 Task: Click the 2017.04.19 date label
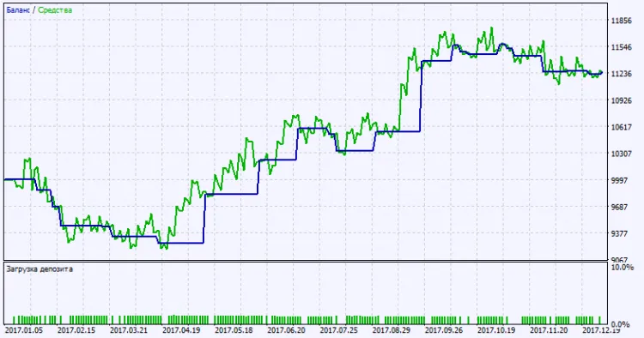tap(181, 330)
